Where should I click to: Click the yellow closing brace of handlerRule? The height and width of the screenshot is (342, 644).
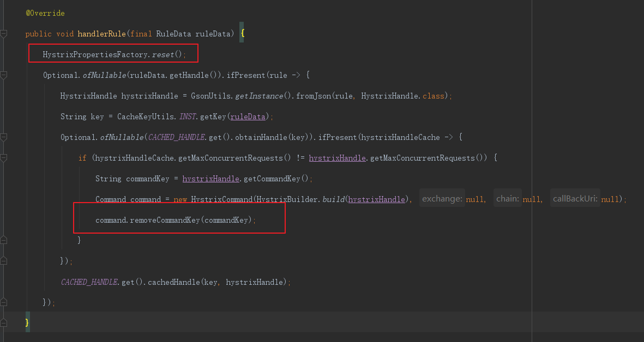[27, 323]
